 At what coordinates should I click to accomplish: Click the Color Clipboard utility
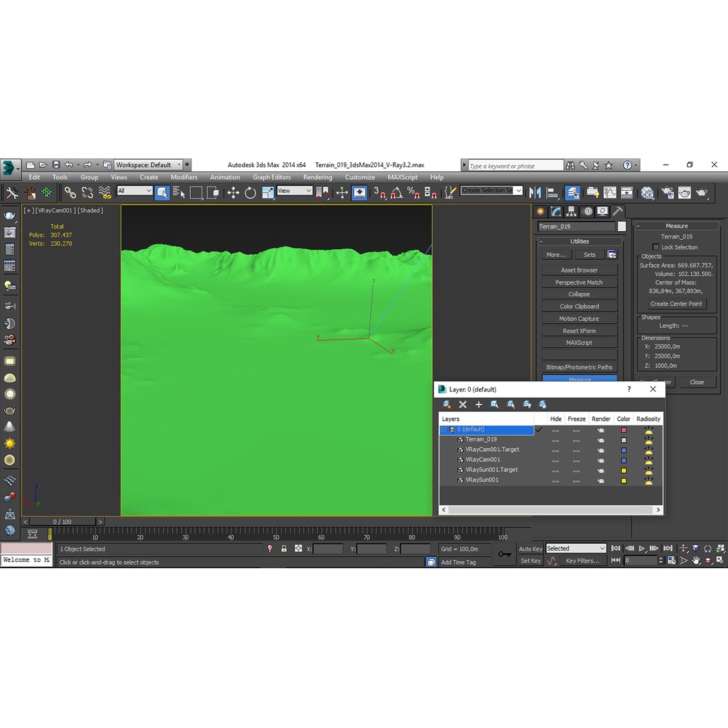[580, 307]
